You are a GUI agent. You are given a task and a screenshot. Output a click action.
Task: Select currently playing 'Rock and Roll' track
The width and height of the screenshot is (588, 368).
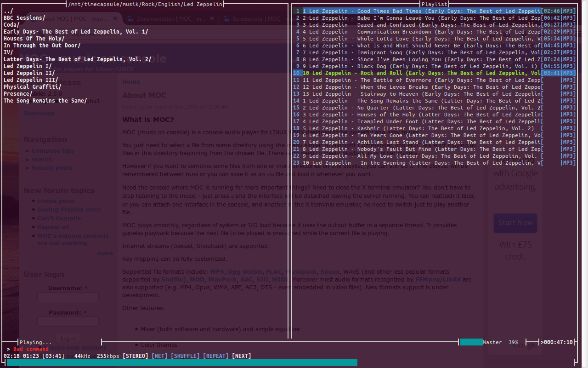tap(434, 73)
